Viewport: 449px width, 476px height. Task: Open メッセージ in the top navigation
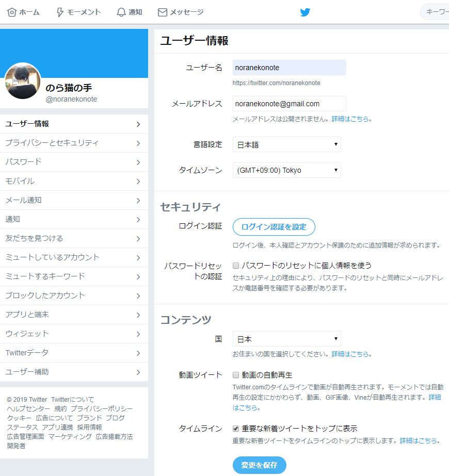[x=181, y=12]
